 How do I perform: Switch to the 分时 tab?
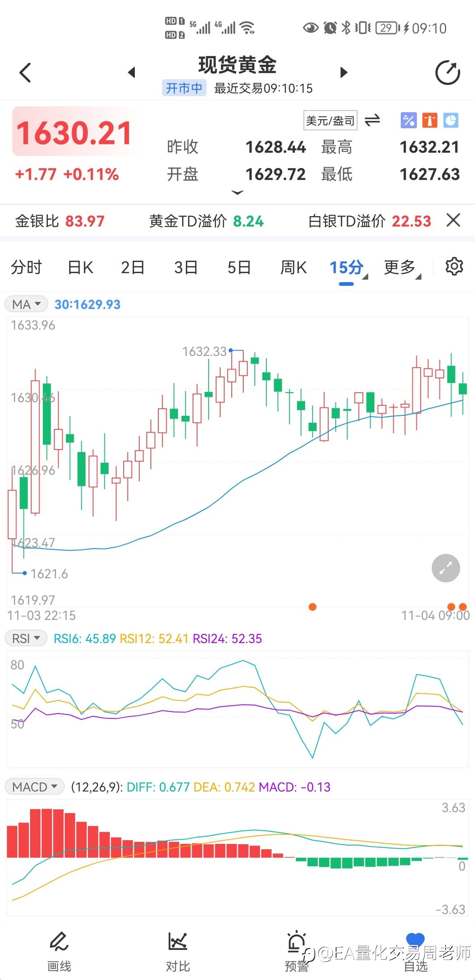coord(26,267)
